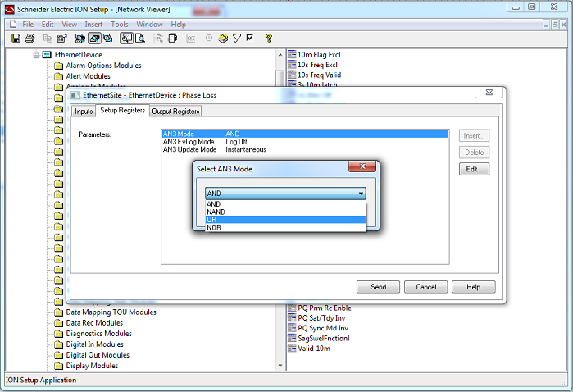Click the network device view icon
The image size is (573, 392).
click(x=80, y=38)
